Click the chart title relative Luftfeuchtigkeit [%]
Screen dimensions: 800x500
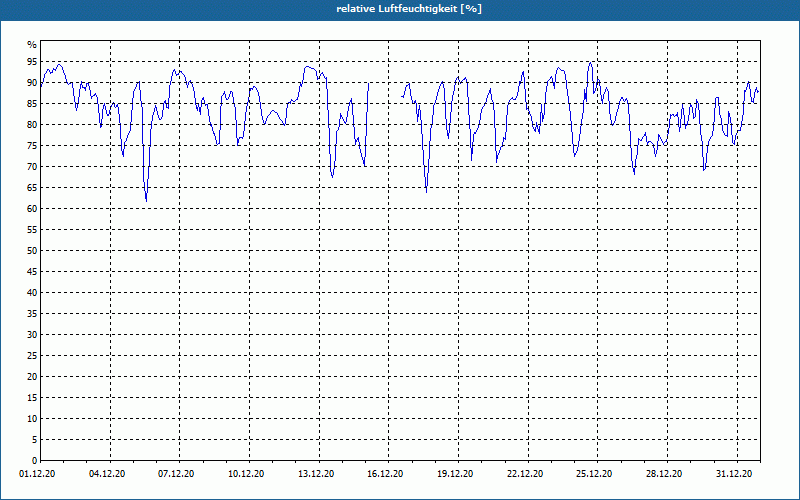click(x=409, y=9)
